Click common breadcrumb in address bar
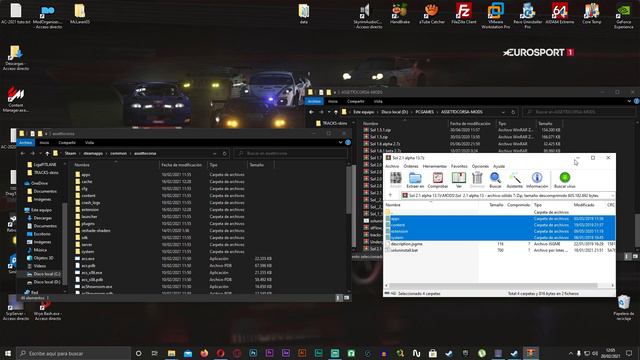 (118, 153)
